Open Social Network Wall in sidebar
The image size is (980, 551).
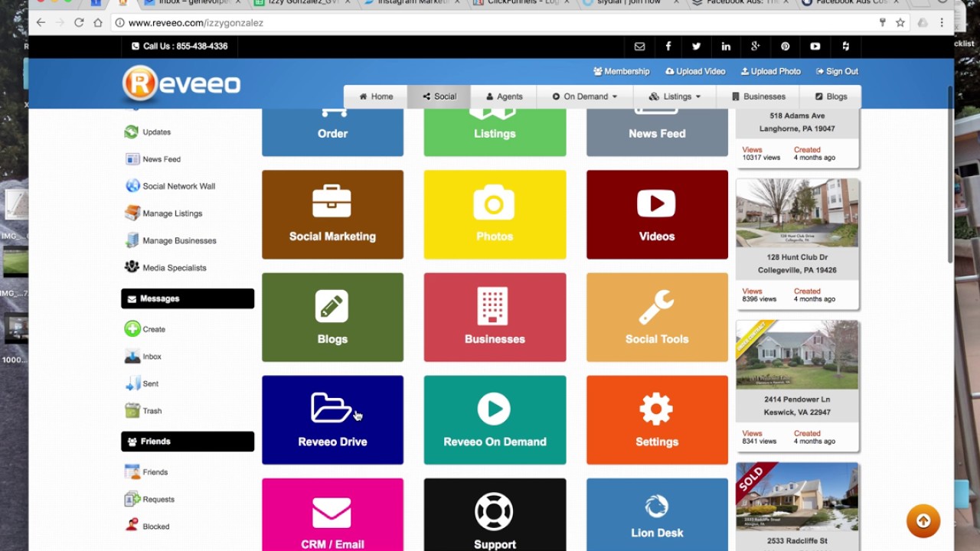pyautogui.click(x=170, y=186)
